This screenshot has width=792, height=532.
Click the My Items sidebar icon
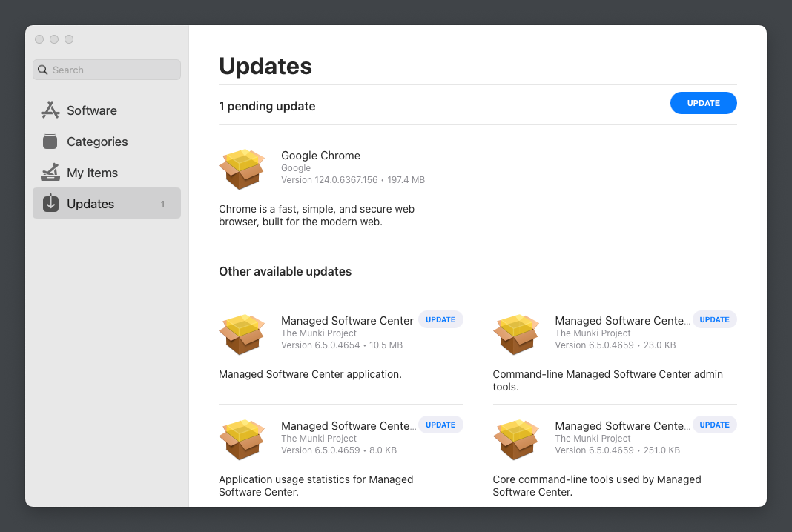point(50,173)
